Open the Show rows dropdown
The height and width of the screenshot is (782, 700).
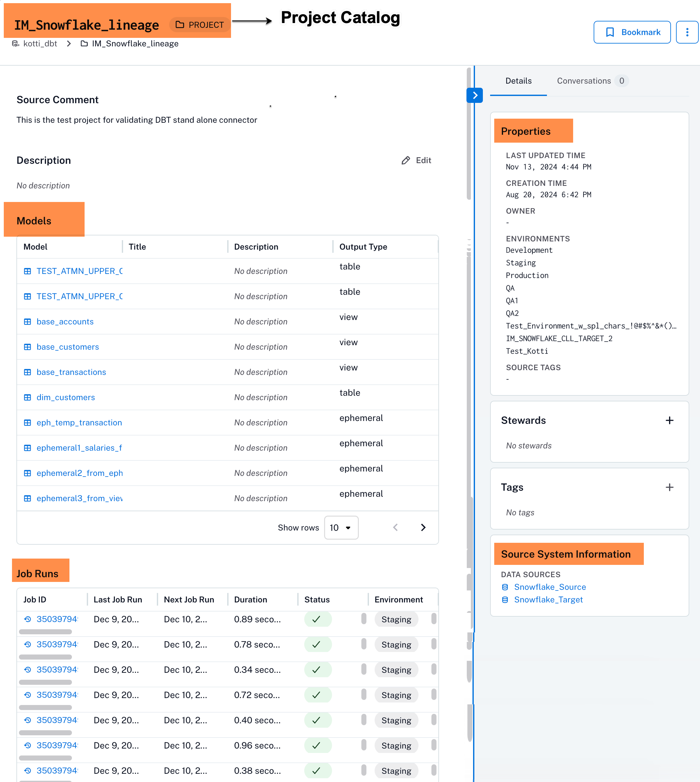341,527
